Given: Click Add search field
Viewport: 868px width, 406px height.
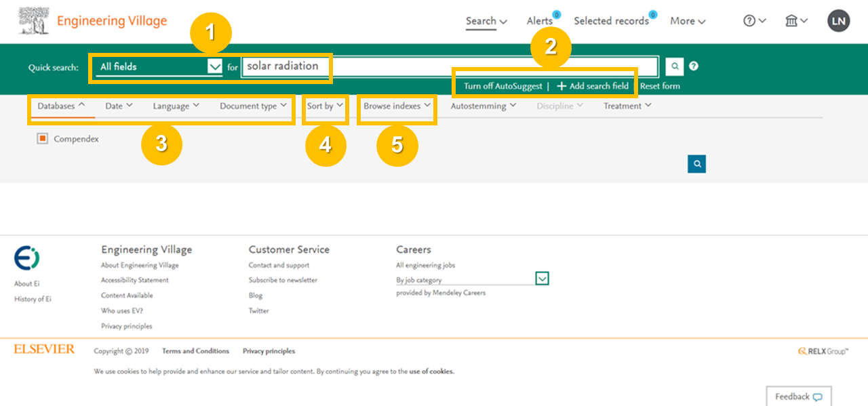Looking at the screenshot, I should pyautogui.click(x=593, y=86).
